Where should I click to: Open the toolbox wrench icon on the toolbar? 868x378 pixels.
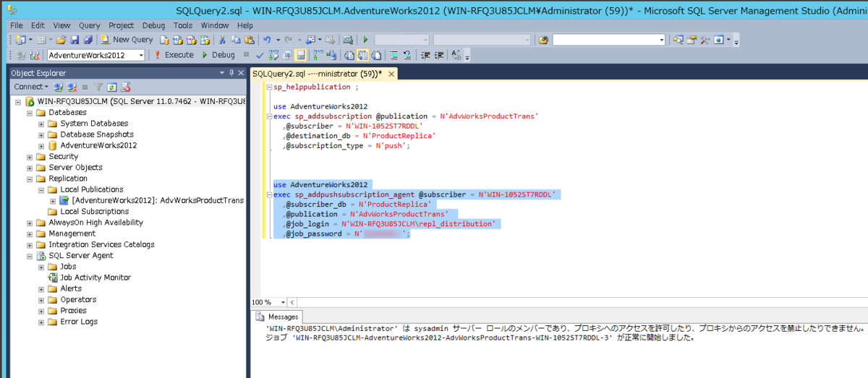tap(705, 40)
